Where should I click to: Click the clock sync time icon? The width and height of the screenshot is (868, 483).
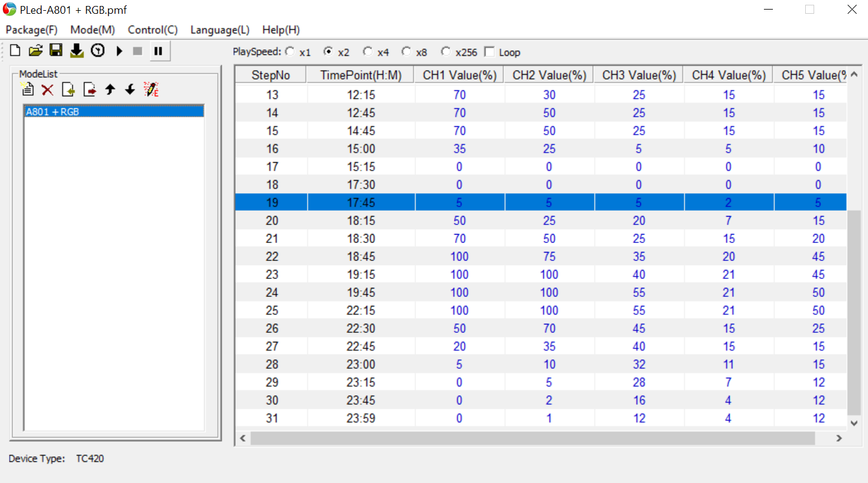click(x=98, y=51)
